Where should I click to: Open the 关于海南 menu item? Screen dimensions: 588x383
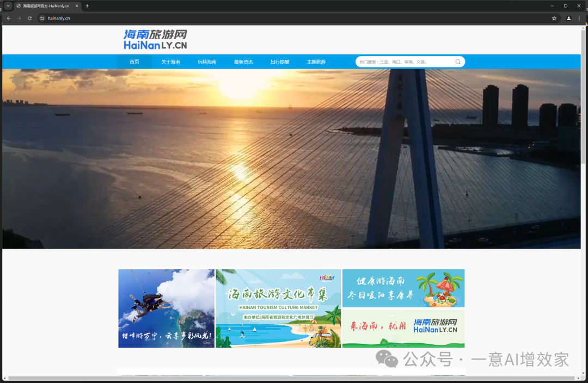170,62
